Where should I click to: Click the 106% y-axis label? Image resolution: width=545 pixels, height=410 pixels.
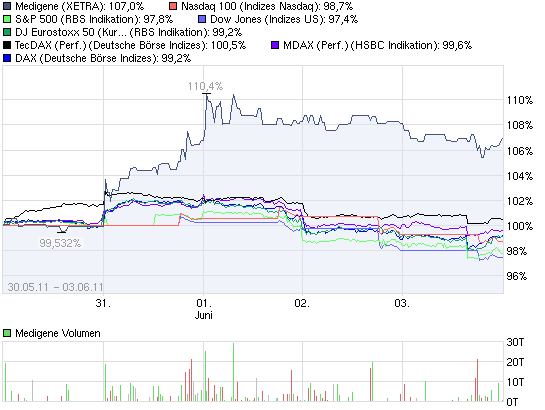click(x=520, y=151)
